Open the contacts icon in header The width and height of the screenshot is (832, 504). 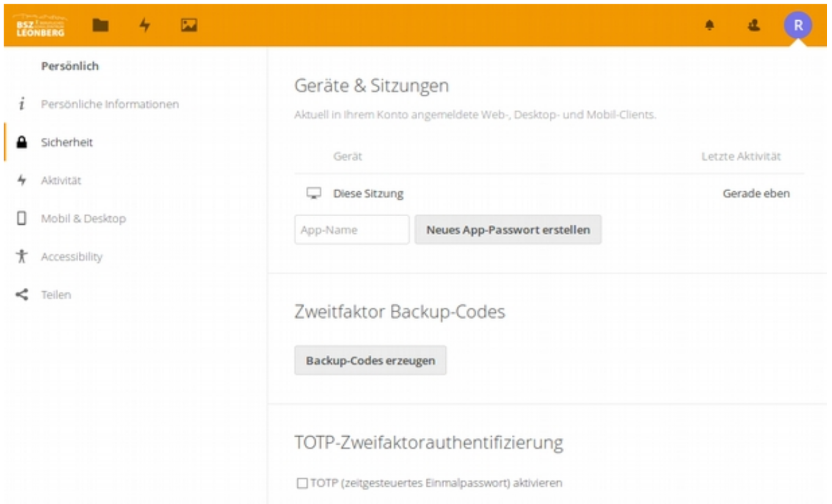(753, 25)
